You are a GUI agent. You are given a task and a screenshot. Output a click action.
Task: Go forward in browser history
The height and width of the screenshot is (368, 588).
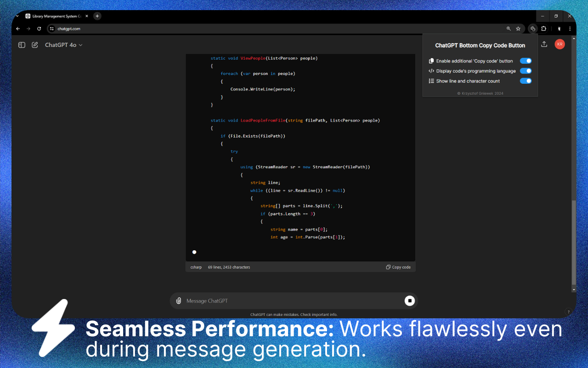click(28, 29)
